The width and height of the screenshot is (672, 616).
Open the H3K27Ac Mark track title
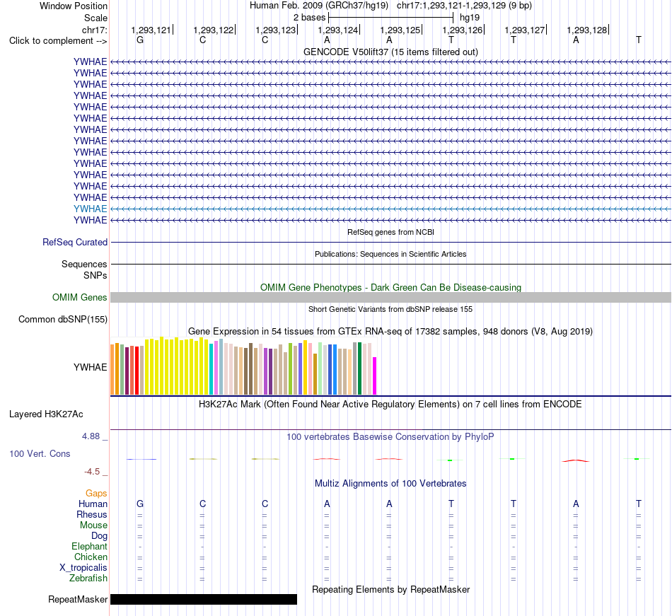(x=390, y=405)
